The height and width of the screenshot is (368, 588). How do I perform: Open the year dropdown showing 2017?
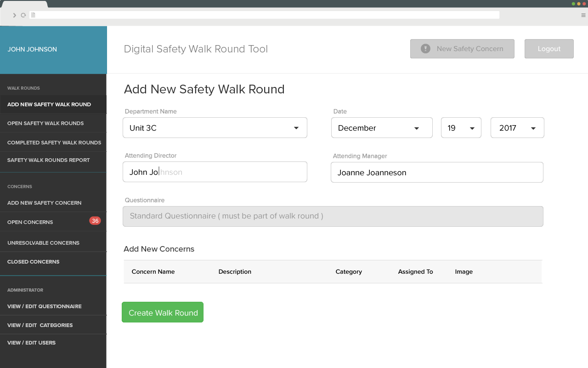[517, 128]
